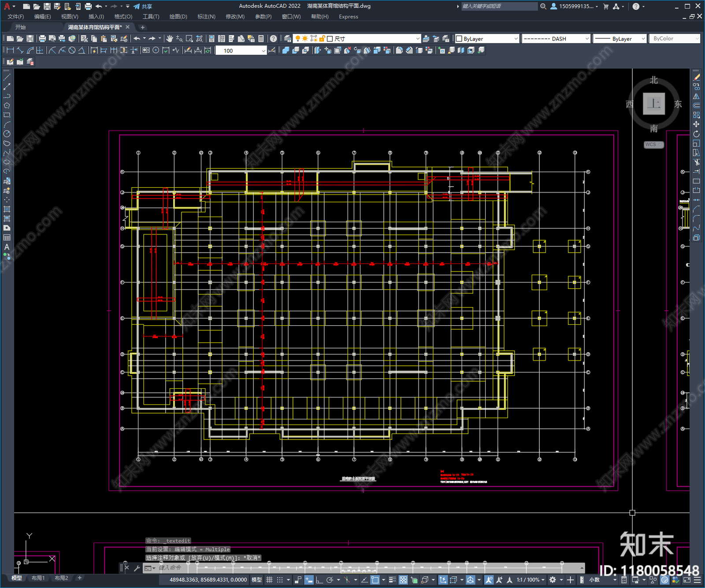Select the Polygon draw tool
This screenshot has width=705, height=588.
coord(7,105)
